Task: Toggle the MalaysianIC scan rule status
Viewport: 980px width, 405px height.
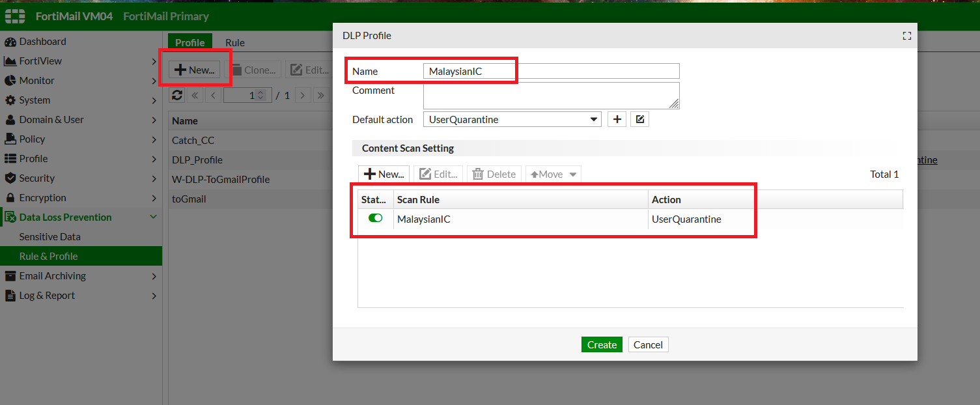Action: (x=375, y=219)
